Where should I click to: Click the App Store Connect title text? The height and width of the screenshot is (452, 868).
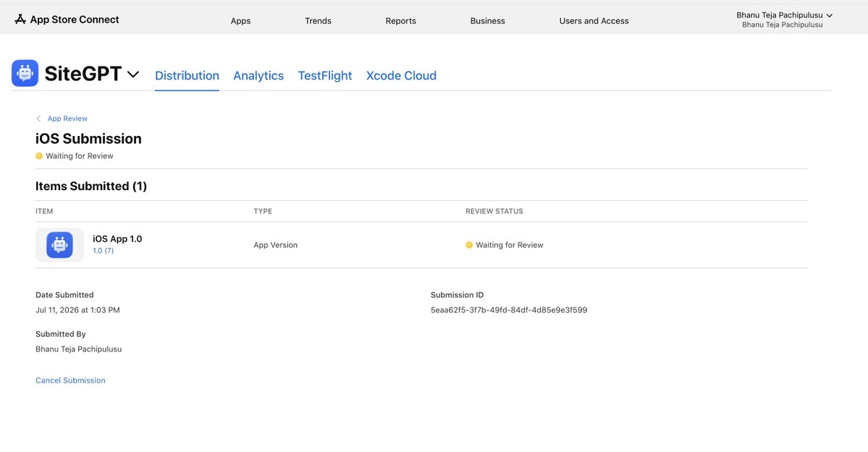pos(75,20)
